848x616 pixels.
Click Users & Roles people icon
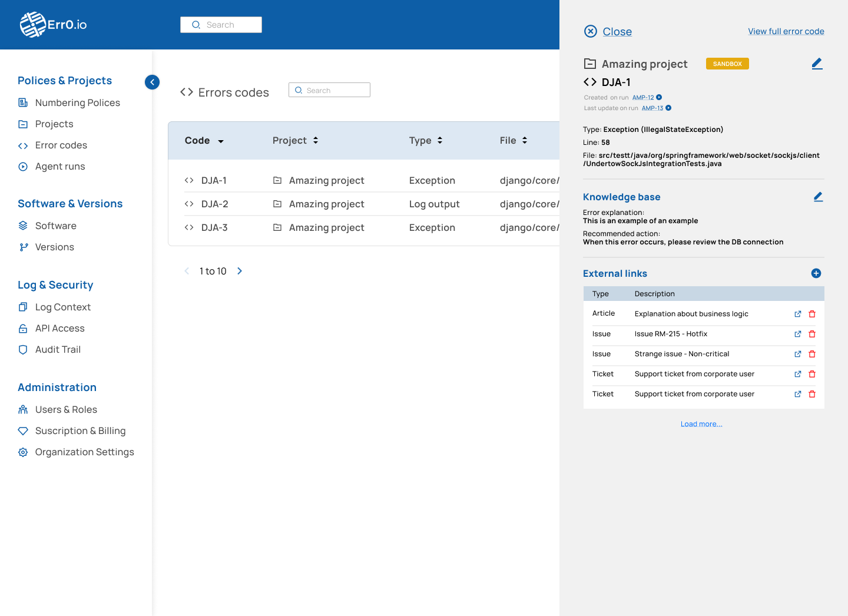(23, 409)
